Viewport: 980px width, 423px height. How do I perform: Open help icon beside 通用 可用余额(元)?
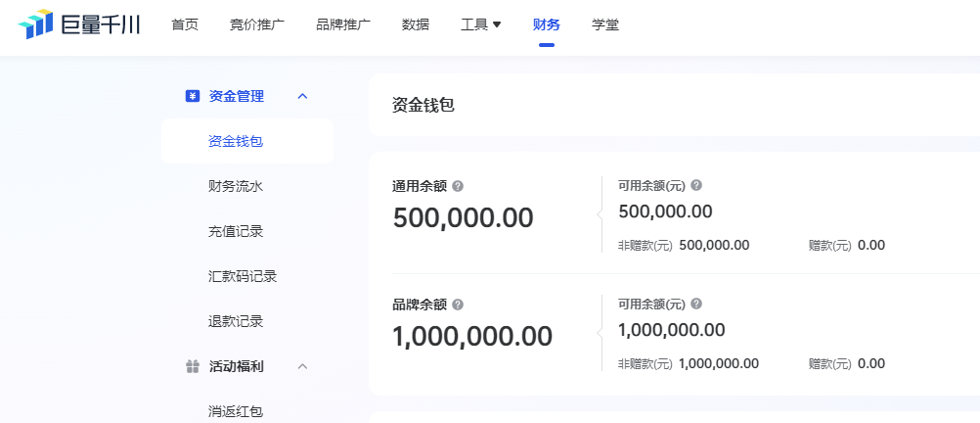[696, 185]
